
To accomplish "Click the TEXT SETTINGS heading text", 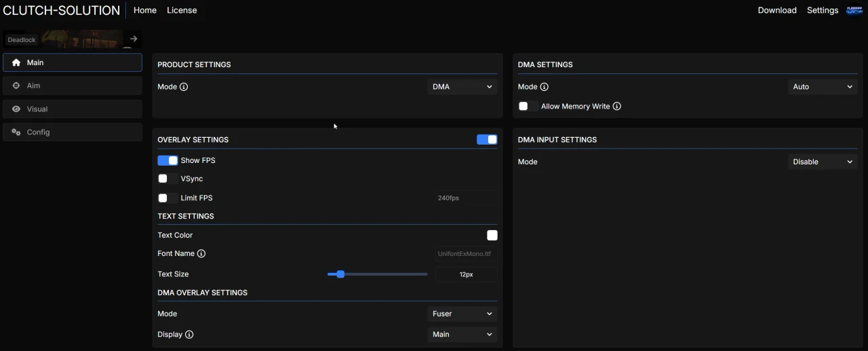I will point(186,216).
